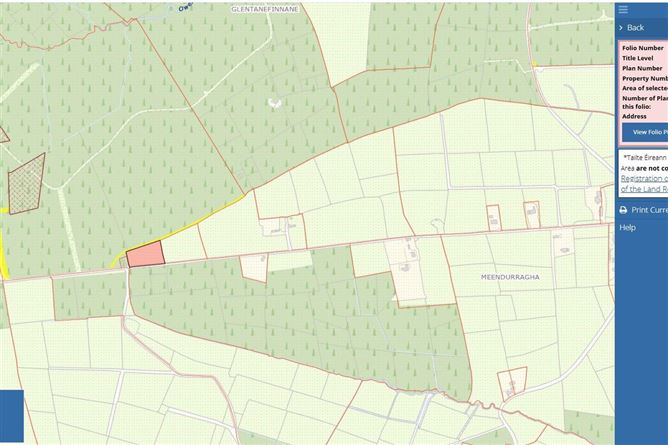Click the Address field label

tap(635, 116)
